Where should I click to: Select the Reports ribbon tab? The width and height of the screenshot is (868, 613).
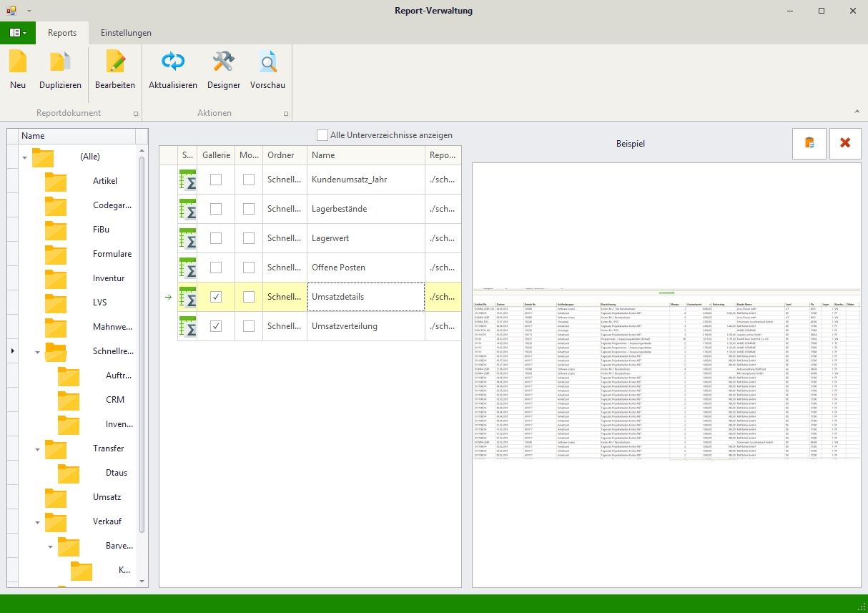(x=62, y=33)
